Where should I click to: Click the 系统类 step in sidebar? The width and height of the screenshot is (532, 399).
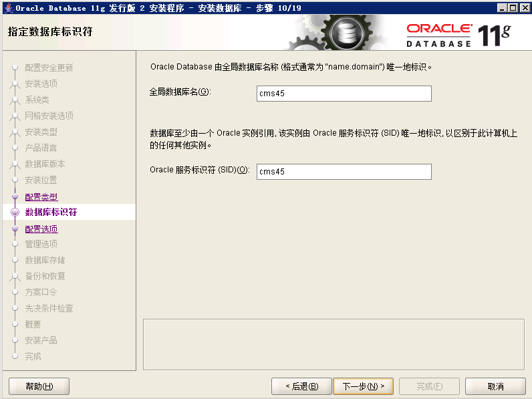(x=37, y=100)
